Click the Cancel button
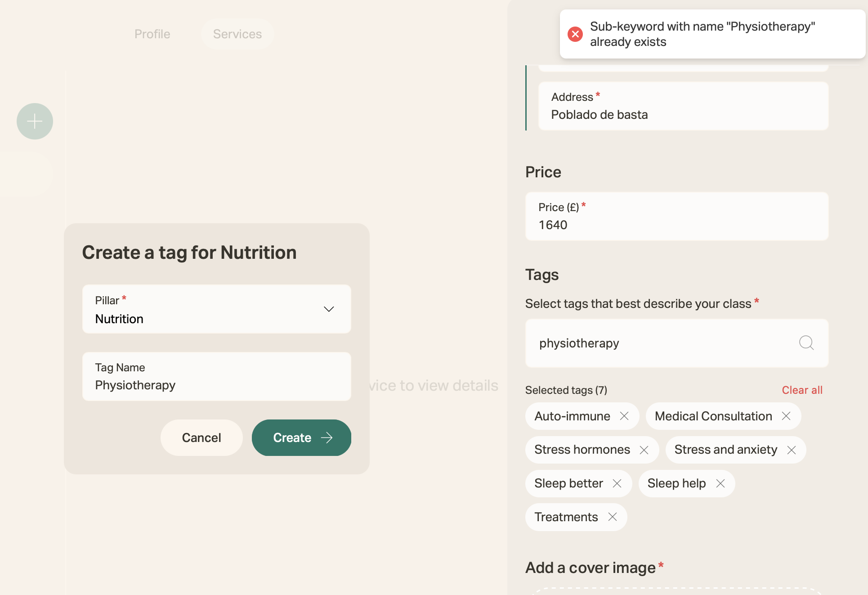This screenshot has height=595, width=868. [201, 437]
